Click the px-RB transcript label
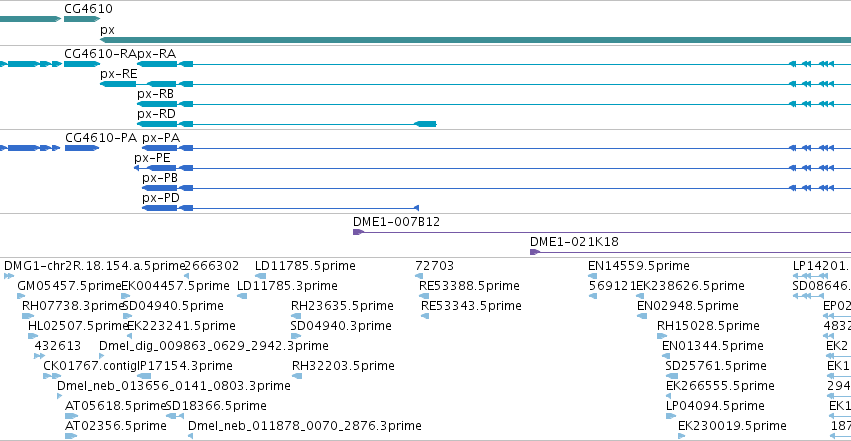 tap(155, 94)
